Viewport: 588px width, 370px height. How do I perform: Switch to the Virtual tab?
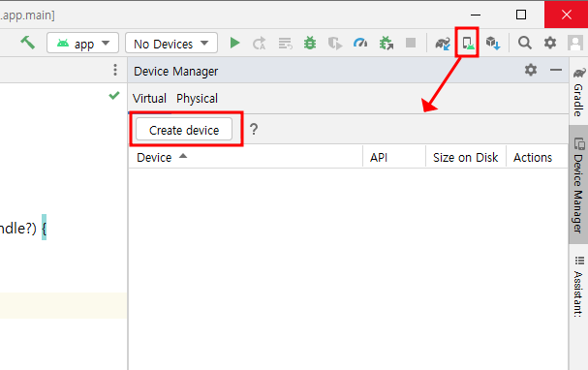pyautogui.click(x=149, y=99)
